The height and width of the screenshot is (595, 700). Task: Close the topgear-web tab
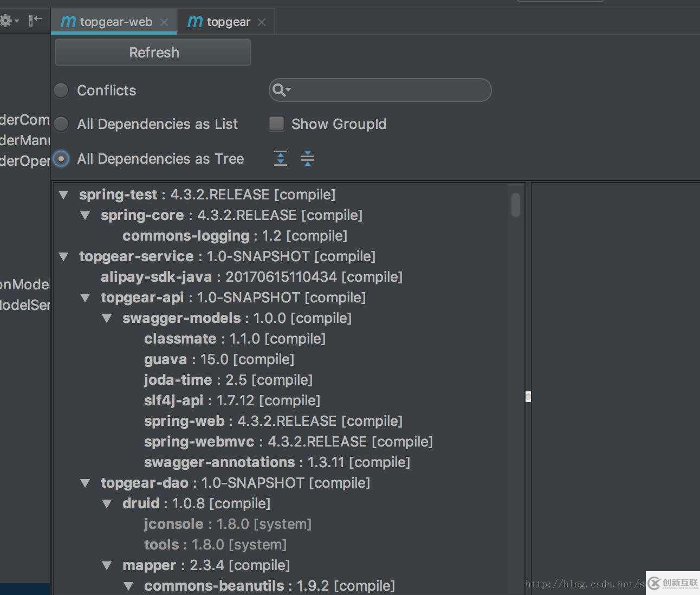(x=164, y=22)
